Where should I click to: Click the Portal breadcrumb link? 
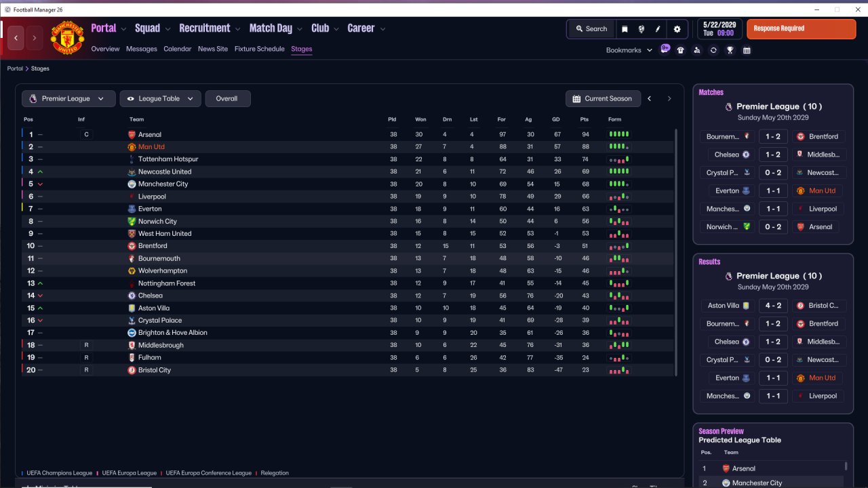click(x=15, y=68)
